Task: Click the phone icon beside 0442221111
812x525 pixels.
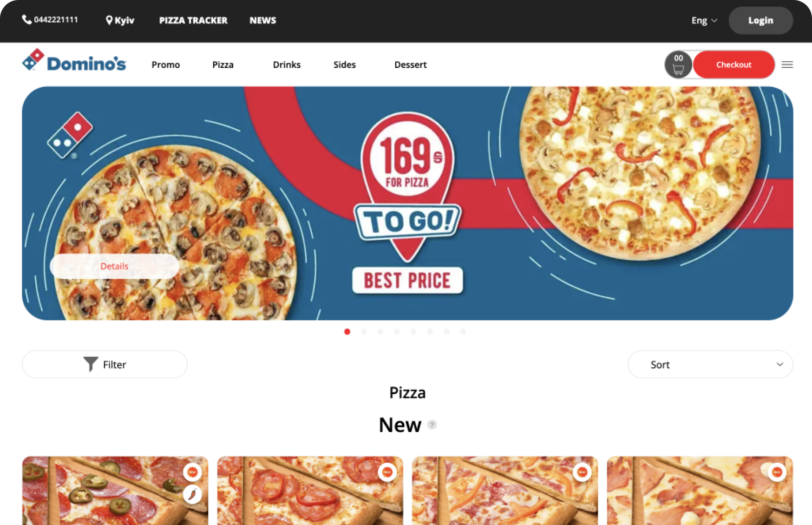Action: coord(26,20)
